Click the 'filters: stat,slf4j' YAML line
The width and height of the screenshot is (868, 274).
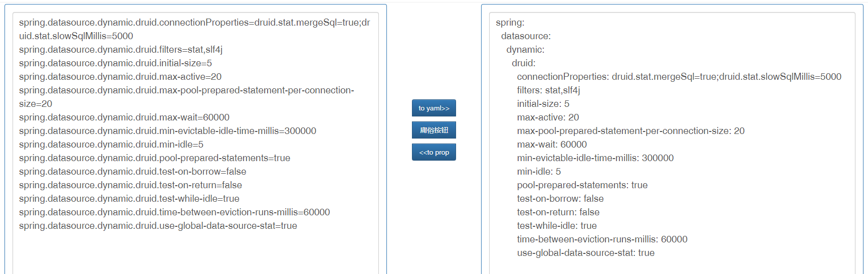[548, 90]
